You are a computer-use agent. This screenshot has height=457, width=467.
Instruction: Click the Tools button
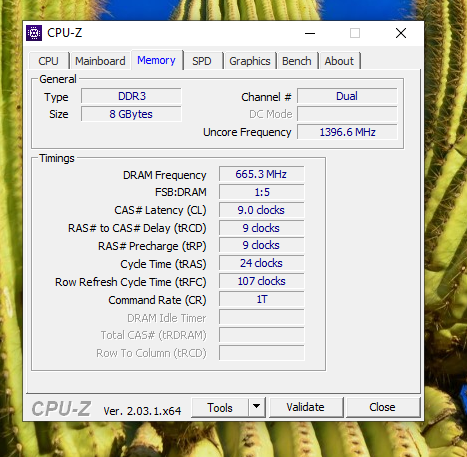pos(220,407)
